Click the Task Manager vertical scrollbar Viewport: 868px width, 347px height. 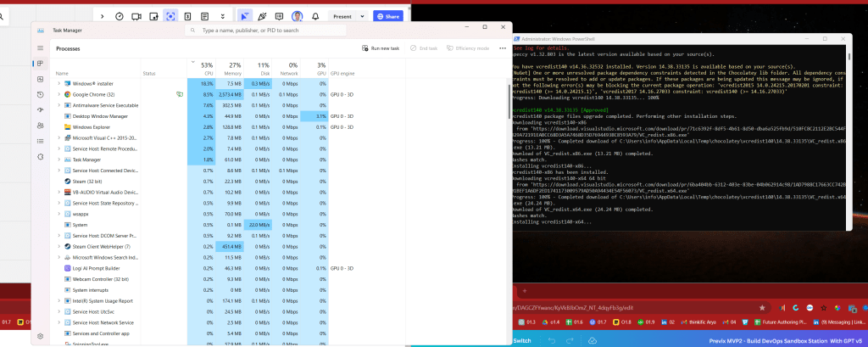(x=509, y=102)
